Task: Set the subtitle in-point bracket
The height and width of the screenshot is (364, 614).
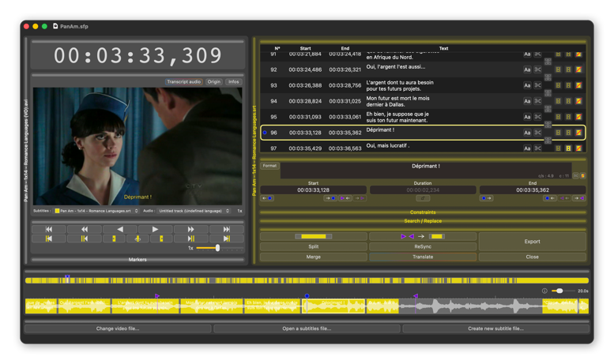Action: click(x=114, y=238)
